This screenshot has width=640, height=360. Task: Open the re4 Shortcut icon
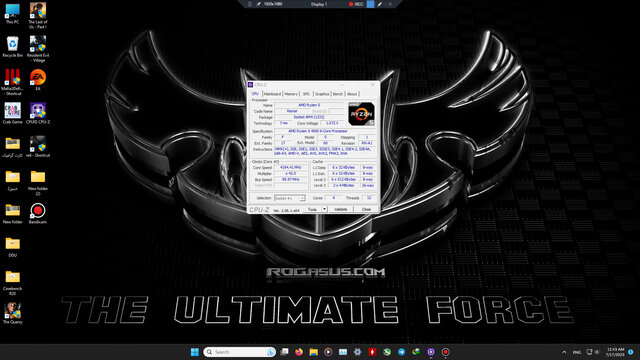pos(38,147)
